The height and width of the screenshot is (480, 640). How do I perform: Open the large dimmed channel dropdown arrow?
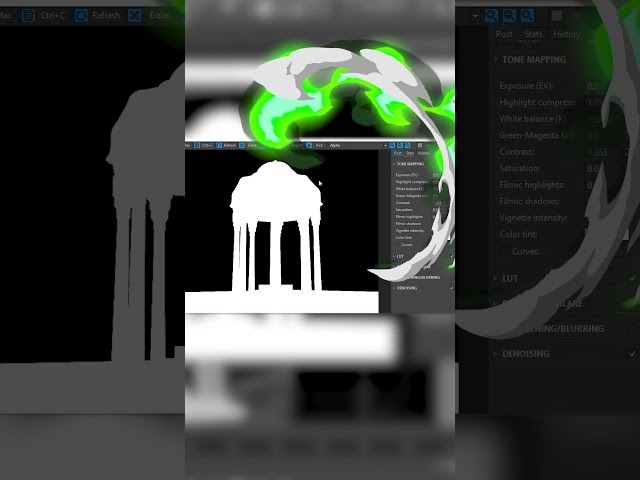point(475,16)
